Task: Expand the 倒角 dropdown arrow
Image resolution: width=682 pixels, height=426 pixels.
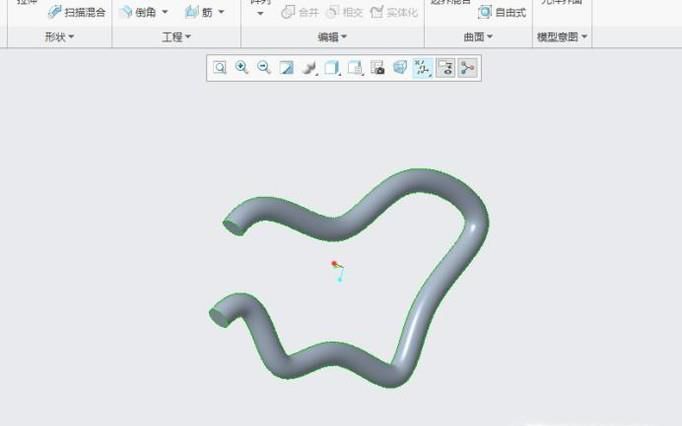Action: pos(165,13)
